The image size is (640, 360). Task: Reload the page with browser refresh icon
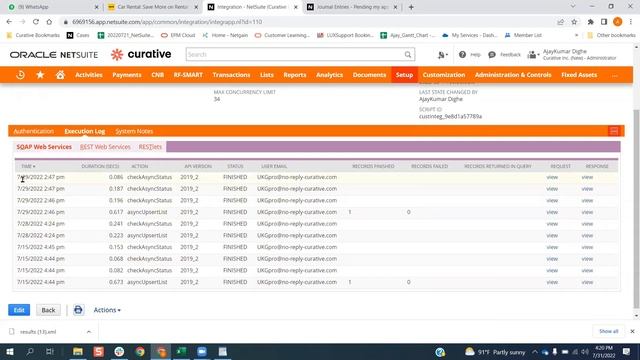(x=36, y=22)
